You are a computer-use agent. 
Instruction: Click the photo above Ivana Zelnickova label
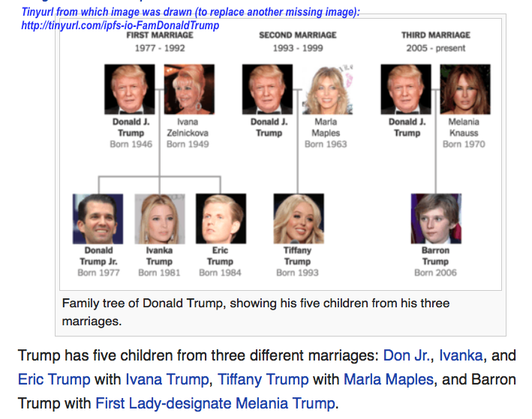pos(189,89)
